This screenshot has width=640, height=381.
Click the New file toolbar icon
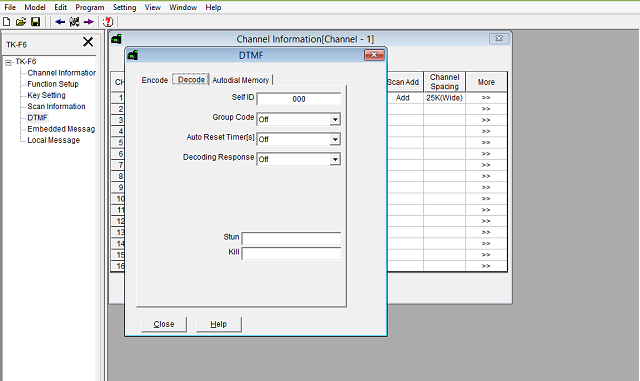7,22
